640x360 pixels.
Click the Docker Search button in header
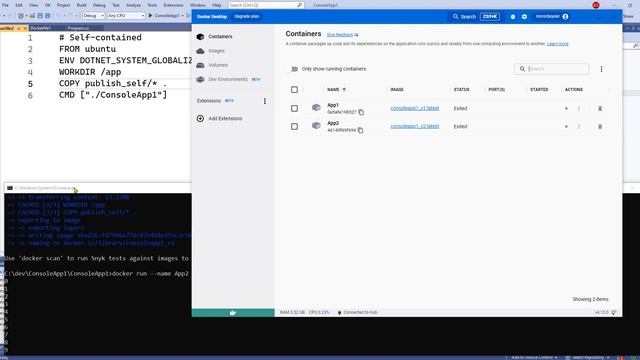click(x=476, y=17)
